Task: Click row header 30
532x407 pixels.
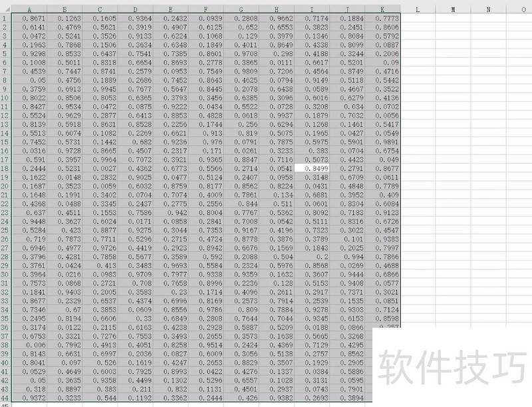Action: tap(5, 274)
